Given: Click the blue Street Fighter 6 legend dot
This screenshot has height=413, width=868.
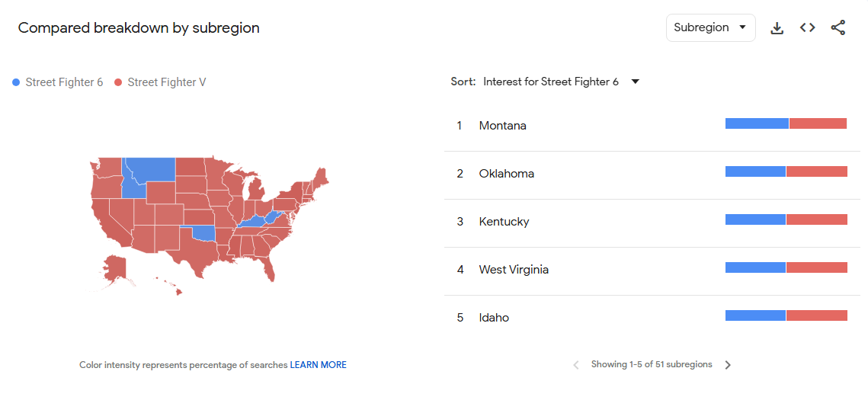Looking at the screenshot, I should [17, 82].
